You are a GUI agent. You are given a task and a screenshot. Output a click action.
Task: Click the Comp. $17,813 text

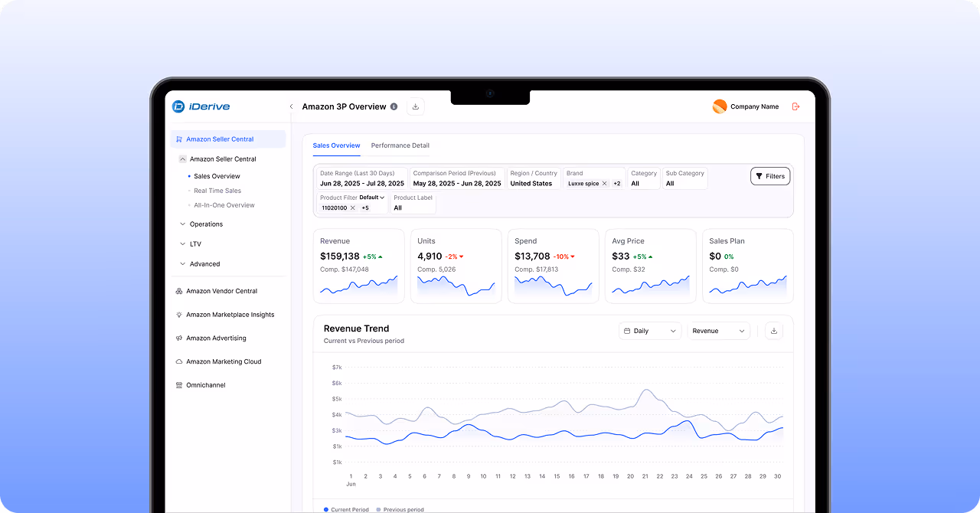537,270
